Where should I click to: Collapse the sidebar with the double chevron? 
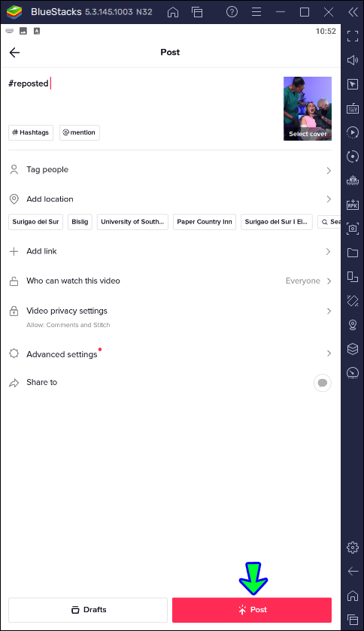353,12
